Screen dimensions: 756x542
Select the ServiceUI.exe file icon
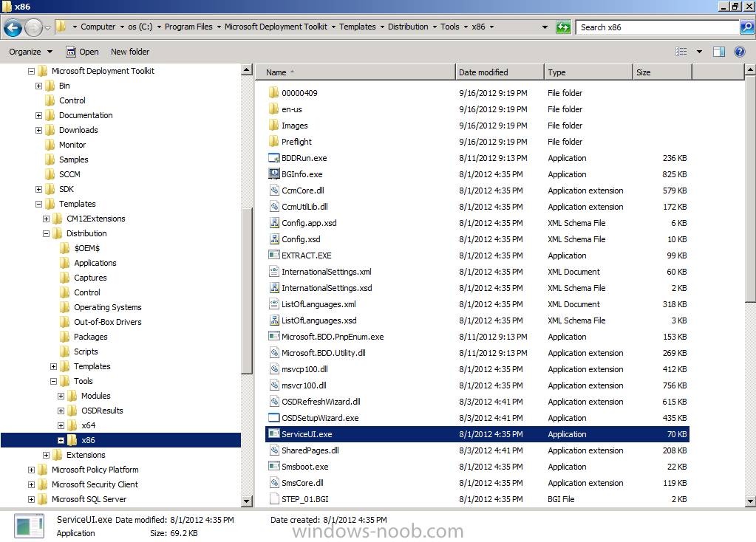click(274, 434)
